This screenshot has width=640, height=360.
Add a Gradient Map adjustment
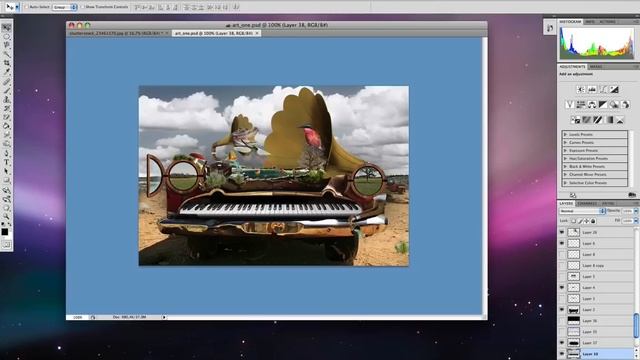click(x=609, y=120)
